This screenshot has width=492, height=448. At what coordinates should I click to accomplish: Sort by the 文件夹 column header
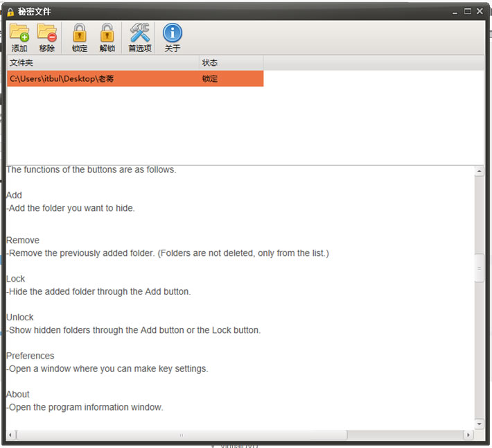click(103, 63)
